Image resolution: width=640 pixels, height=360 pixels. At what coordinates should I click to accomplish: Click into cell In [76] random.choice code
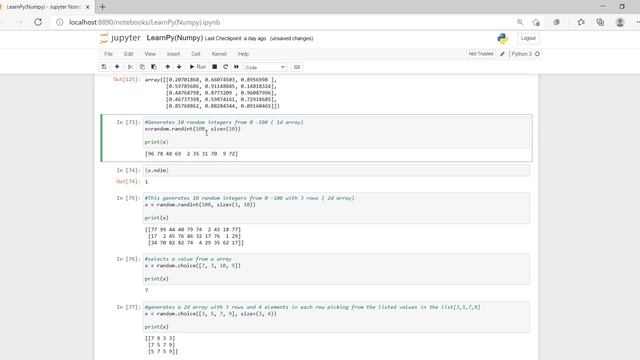pyautogui.click(x=336, y=269)
